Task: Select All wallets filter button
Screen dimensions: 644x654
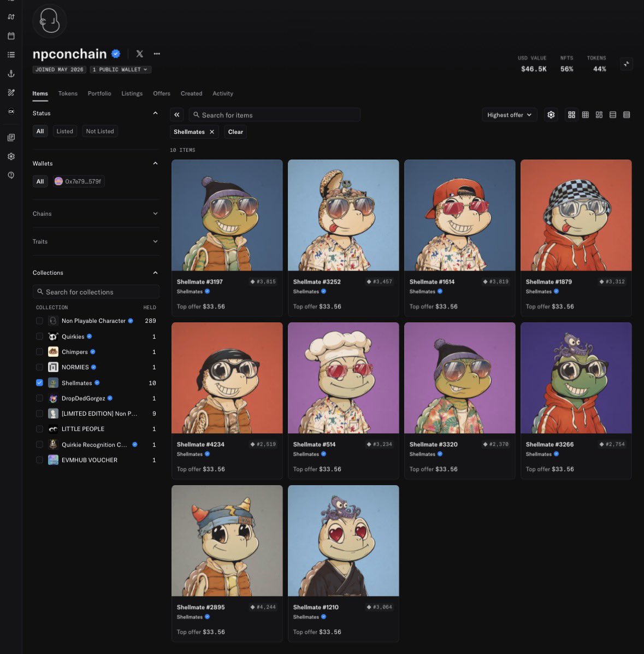Action: pyautogui.click(x=40, y=181)
